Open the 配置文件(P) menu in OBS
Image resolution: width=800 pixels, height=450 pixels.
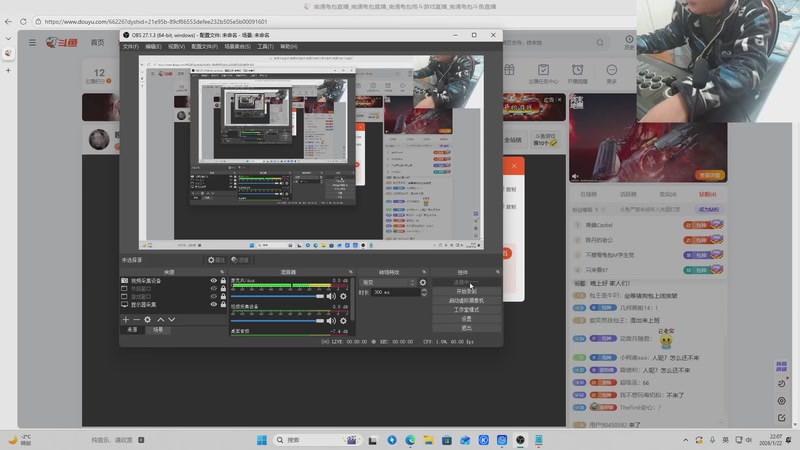click(205, 46)
